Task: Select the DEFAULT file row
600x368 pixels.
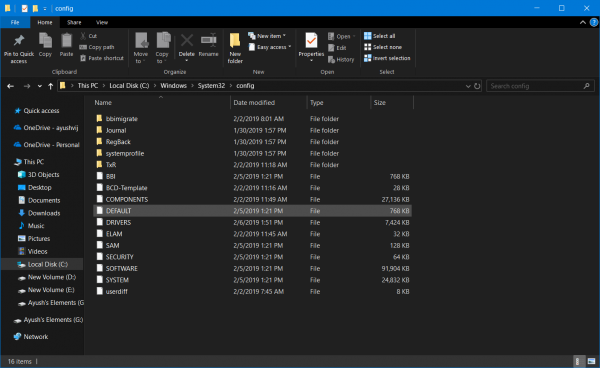Action: pos(253,211)
